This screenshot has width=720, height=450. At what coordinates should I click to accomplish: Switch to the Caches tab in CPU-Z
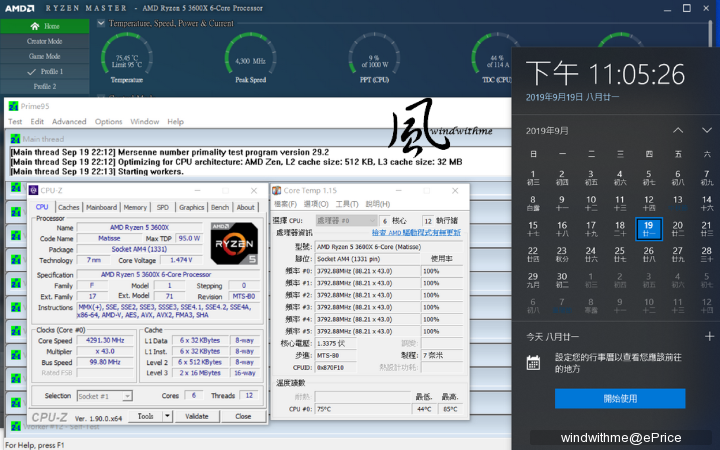pos(68,208)
